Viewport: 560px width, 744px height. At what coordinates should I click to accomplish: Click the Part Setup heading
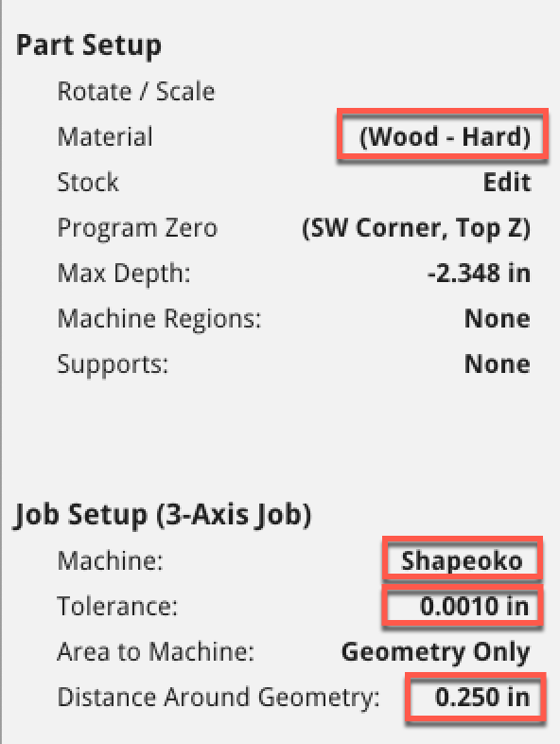89,46
